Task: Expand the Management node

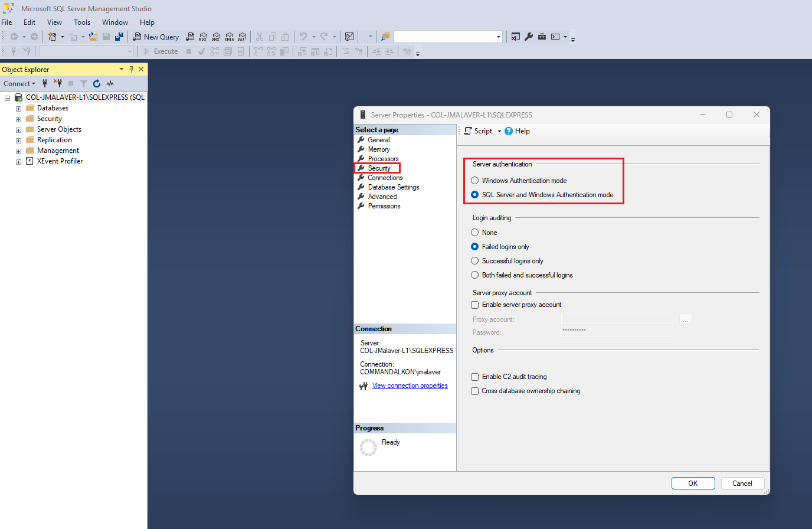Action: point(18,151)
